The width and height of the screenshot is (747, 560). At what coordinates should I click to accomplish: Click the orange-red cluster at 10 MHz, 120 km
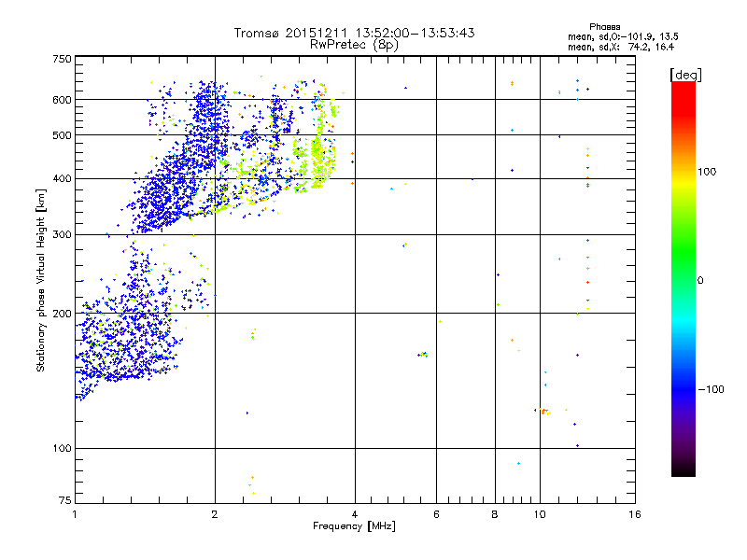543,412
